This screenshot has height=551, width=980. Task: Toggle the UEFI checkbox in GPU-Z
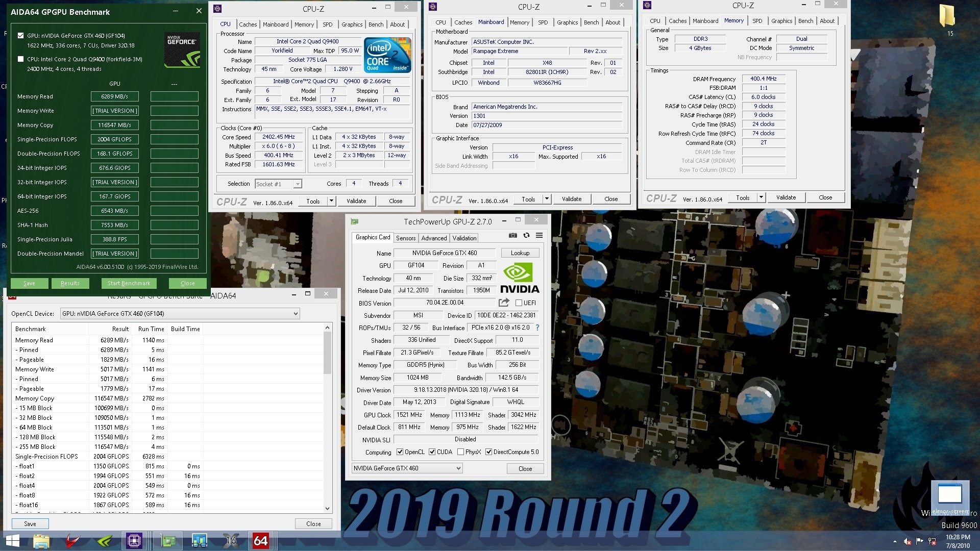[519, 303]
